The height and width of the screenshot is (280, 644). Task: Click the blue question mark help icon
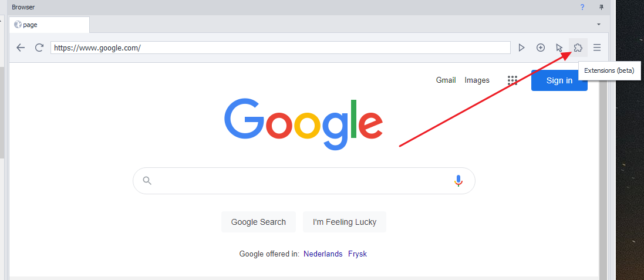[x=582, y=7]
